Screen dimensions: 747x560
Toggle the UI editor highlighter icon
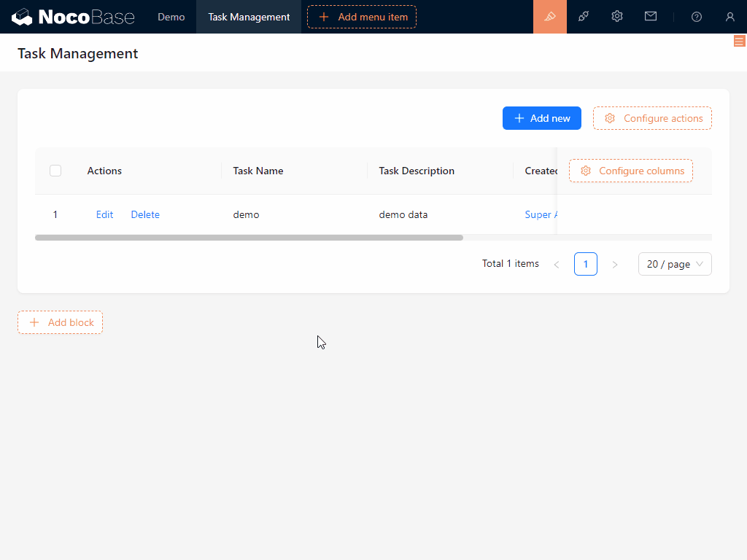click(x=550, y=17)
